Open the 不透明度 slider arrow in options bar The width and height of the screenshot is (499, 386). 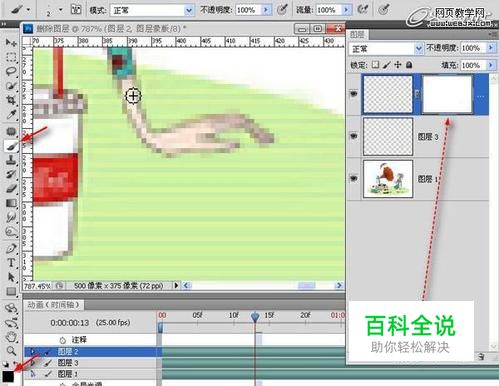click(x=266, y=10)
